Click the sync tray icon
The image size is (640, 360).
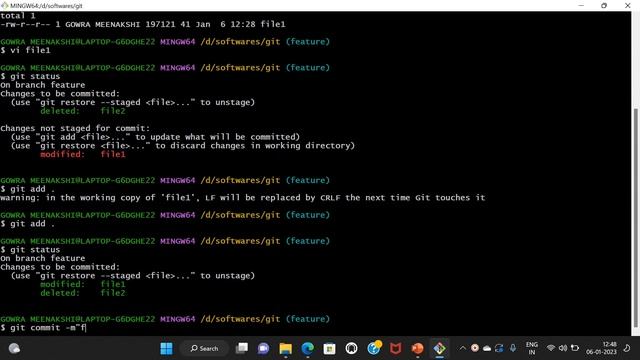point(499,348)
